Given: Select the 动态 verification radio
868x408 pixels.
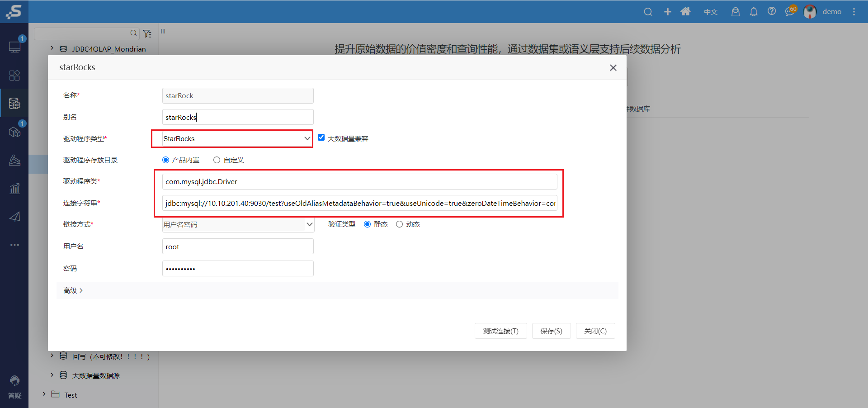Looking at the screenshot, I should tap(399, 224).
